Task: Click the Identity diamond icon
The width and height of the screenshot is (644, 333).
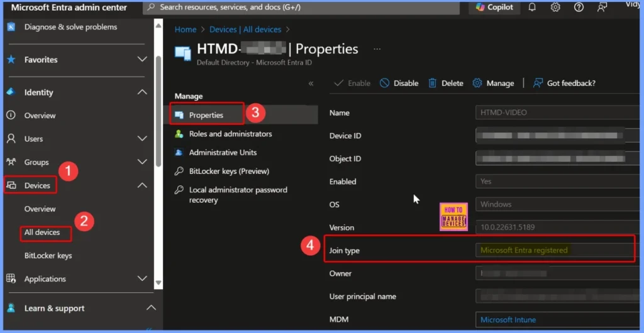Action: tap(11, 92)
